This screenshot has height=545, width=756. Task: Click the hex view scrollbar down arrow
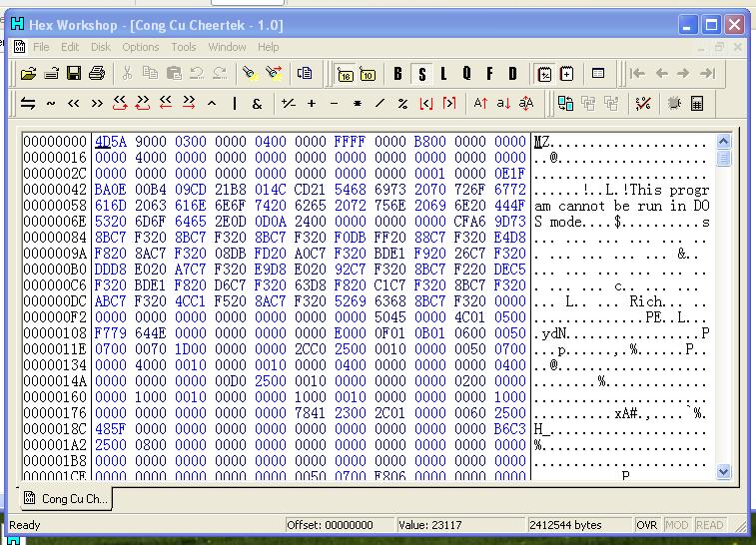click(723, 471)
